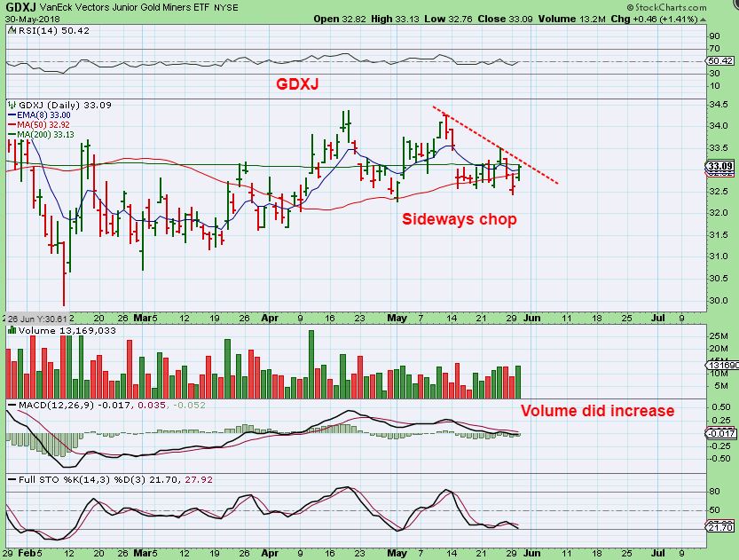Screen dimensions: 739x560
Task: Click the Jun label on price date axis
Action: coord(532,319)
